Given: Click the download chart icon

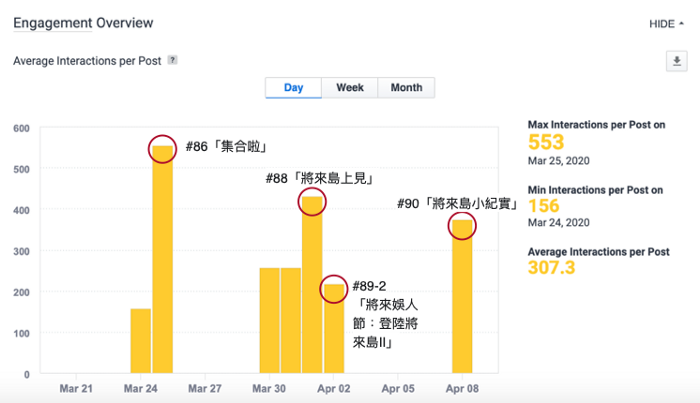Looking at the screenshot, I should 677,62.
